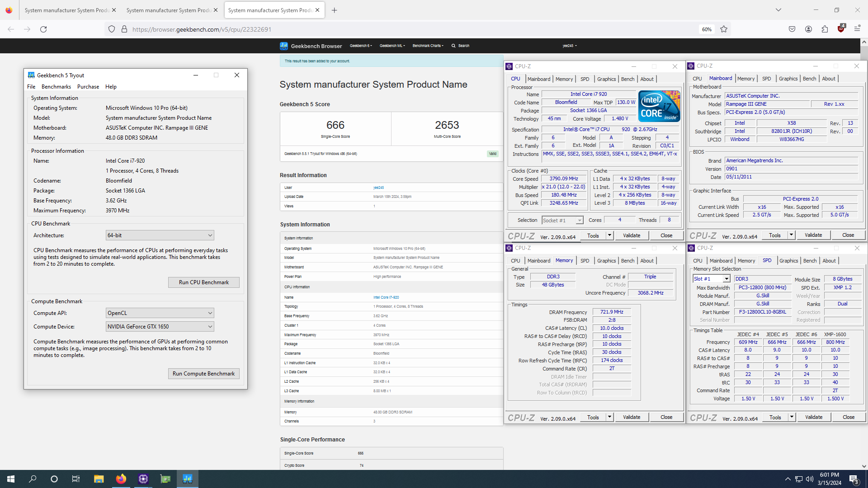This screenshot has width=868, height=488.
Task: Click the volume speaker tray icon
Action: click(809, 479)
